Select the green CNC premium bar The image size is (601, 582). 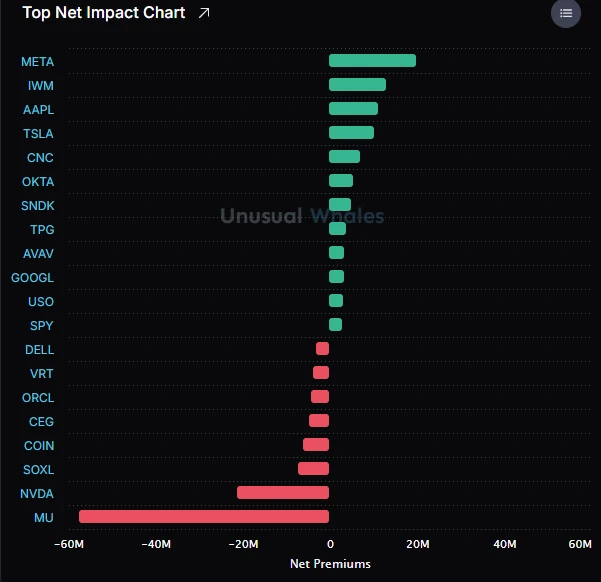(344, 156)
